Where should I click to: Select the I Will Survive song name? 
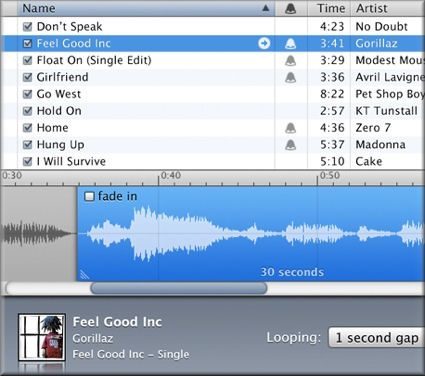71,162
